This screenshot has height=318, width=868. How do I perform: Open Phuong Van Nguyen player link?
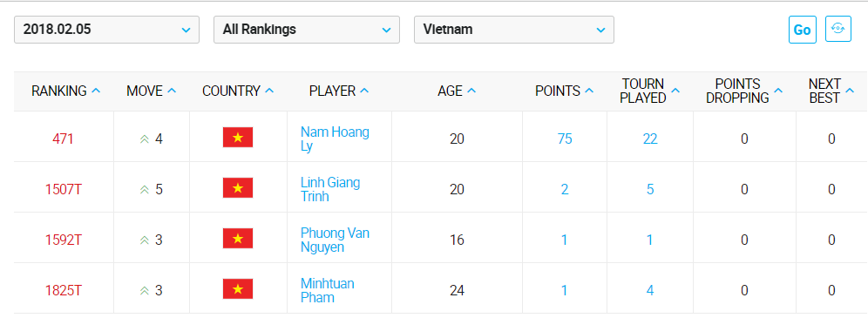coord(335,240)
